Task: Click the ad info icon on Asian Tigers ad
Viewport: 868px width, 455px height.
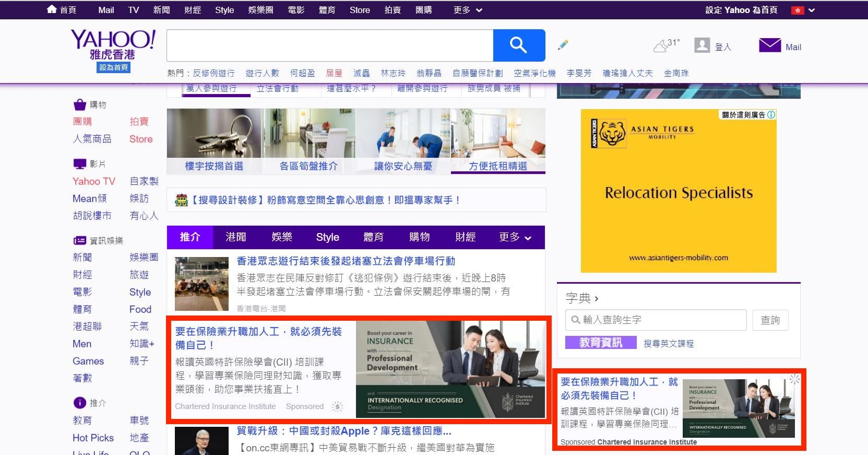Action: [x=771, y=115]
